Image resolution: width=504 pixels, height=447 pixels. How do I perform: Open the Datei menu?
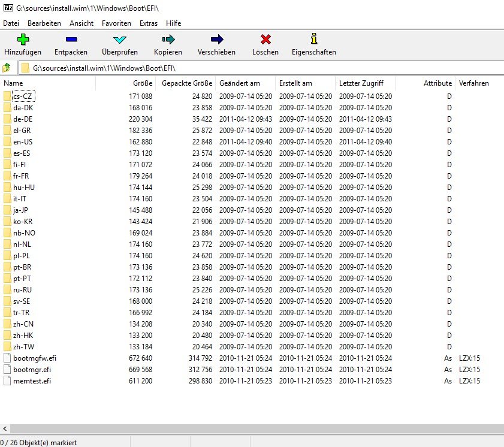coord(11,23)
